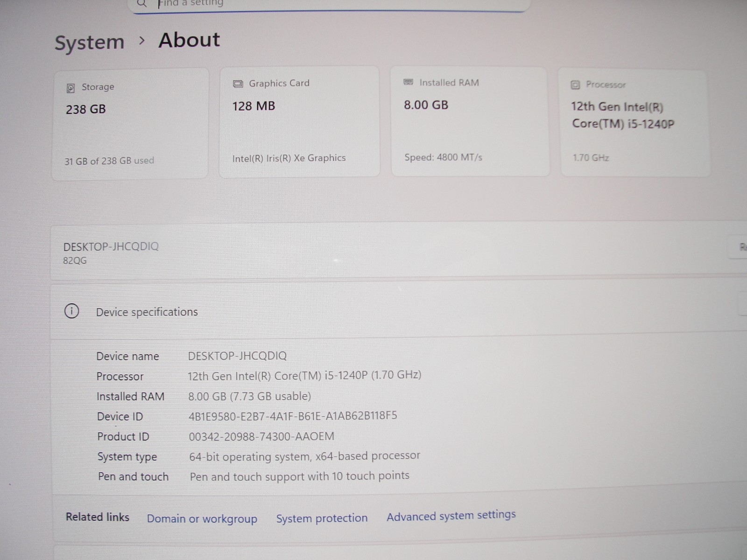
Task: Click Speed: 4800 MT/s text
Action: 443,157
